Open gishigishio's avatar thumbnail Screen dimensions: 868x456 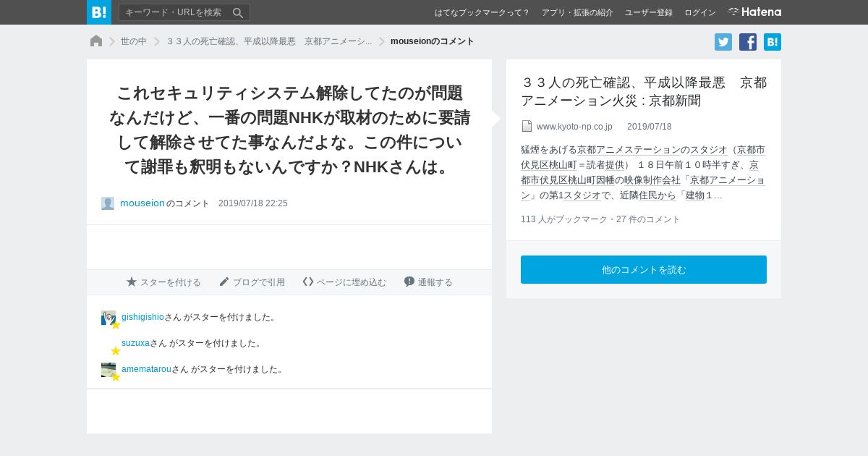pos(109,318)
